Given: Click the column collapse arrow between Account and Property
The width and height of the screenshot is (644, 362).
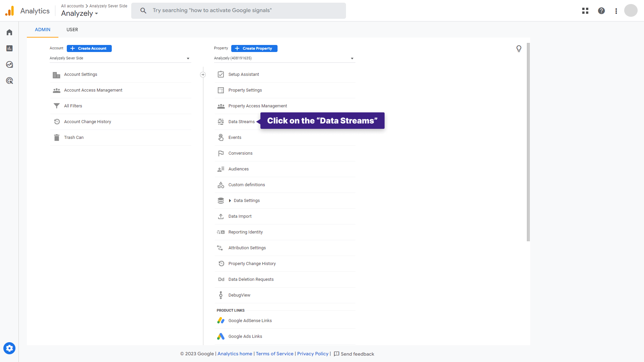Looking at the screenshot, I should pyautogui.click(x=203, y=74).
